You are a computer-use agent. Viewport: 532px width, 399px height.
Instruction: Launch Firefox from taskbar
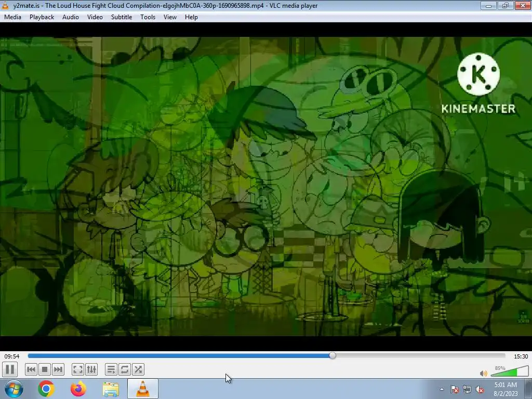78,389
